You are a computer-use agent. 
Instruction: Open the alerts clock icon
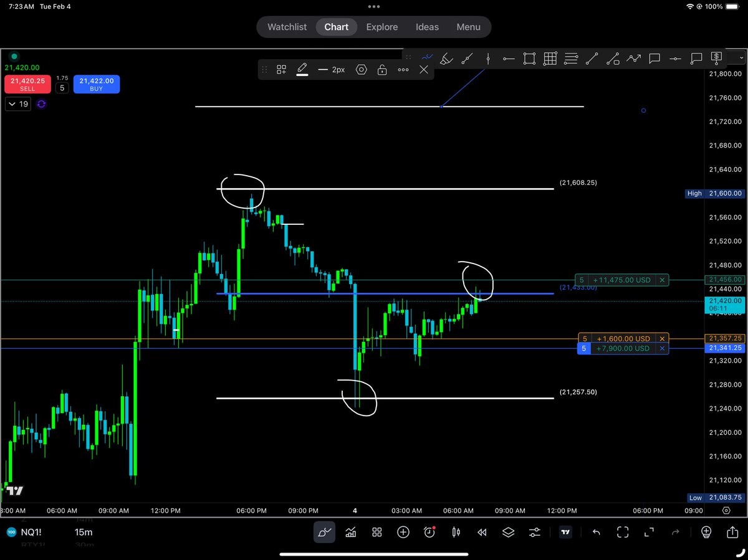click(x=429, y=532)
